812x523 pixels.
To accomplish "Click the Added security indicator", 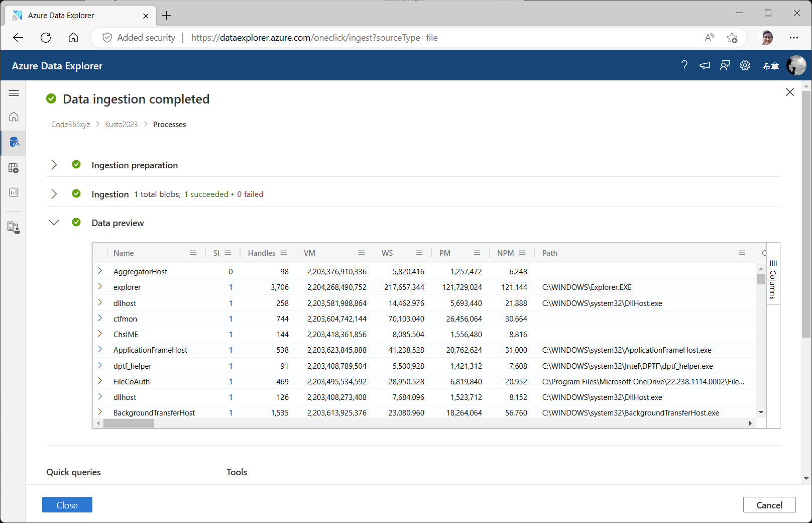I will click(139, 38).
